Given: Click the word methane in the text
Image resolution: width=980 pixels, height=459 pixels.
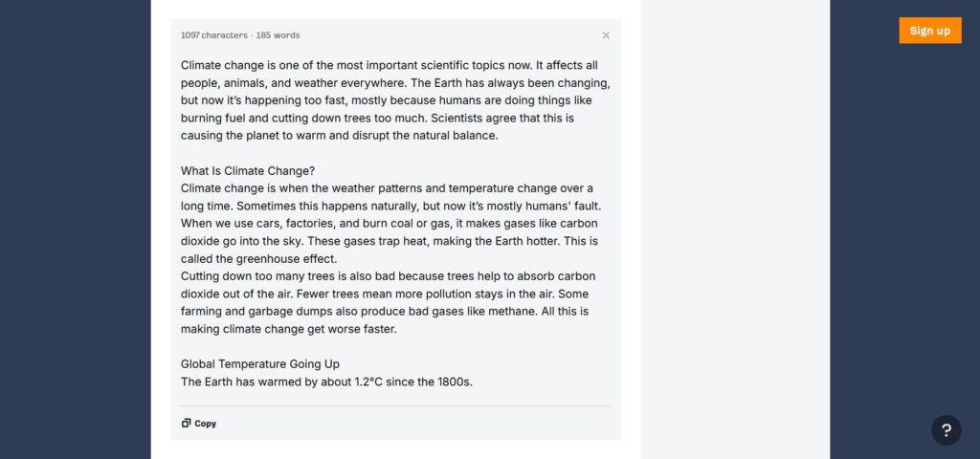Looking at the screenshot, I should click(x=516, y=311).
